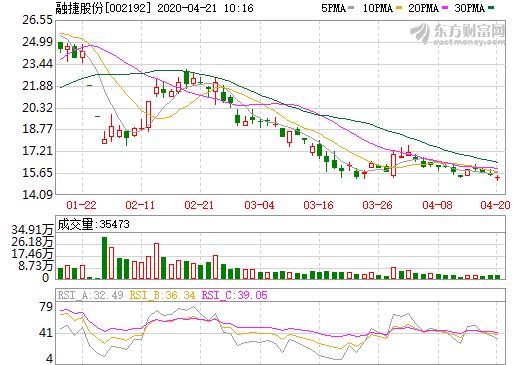
Task: Click the 成交量:35473 volume label
Action: point(93,224)
